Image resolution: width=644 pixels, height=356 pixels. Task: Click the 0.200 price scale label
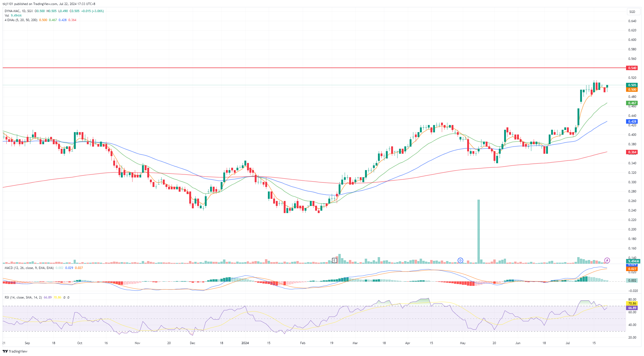tap(632, 229)
